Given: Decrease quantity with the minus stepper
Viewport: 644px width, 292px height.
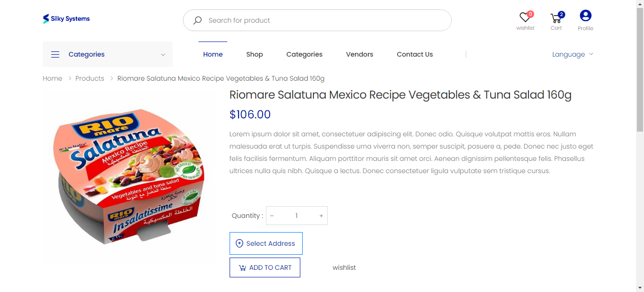Looking at the screenshot, I should click(x=272, y=216).
